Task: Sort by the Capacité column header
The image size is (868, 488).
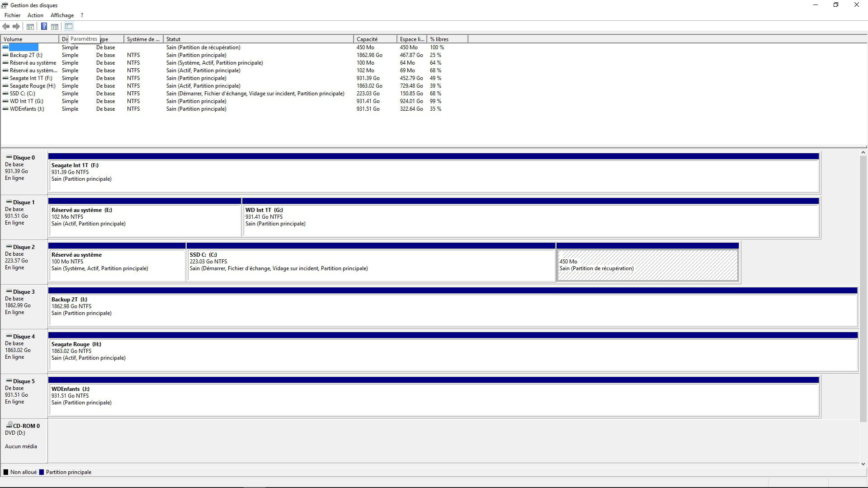Action: 375,39
